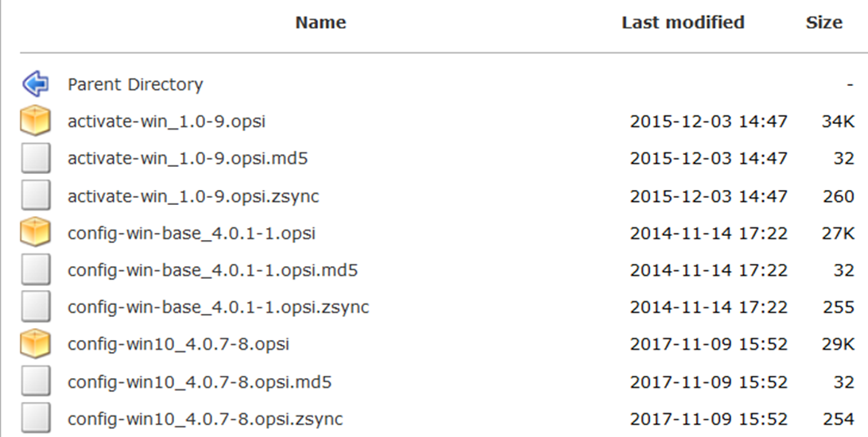Sort files by Last modified header
Image resolution: width=868 pixels, height=437 pixels.
click(x=683, y=22)
